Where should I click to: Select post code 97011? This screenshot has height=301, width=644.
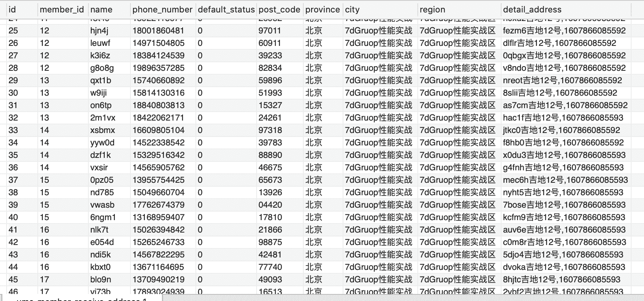[x=270, y=31]
